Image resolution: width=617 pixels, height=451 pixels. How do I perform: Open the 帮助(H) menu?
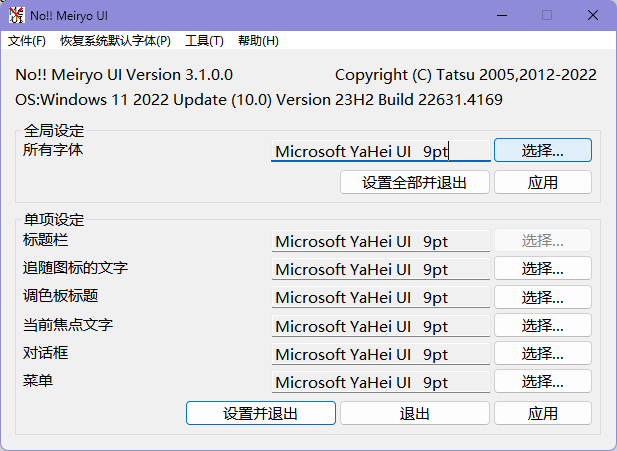click(258, 41)
